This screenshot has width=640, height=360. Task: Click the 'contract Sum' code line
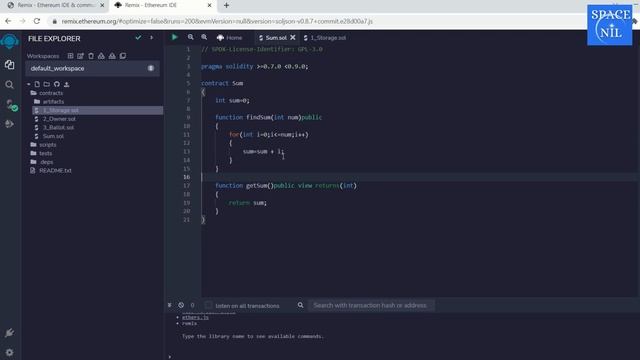222,83
